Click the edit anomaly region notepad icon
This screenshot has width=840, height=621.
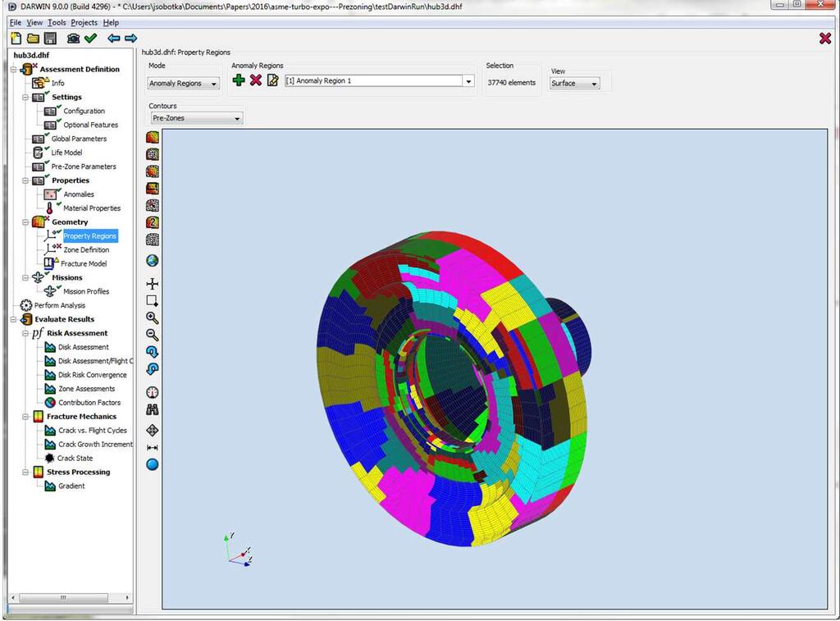pos(272,80)
